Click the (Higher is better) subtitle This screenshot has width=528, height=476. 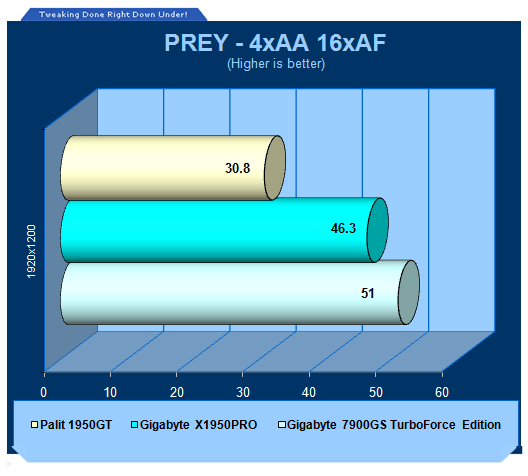(276, 64)
